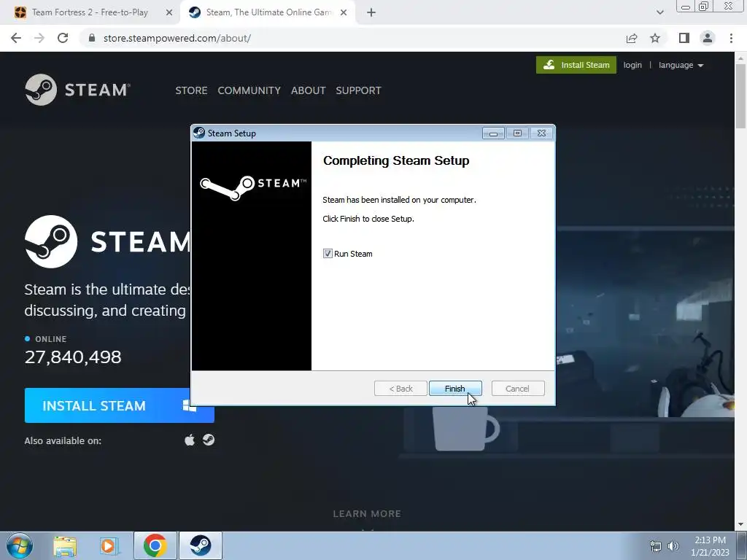Select the Steam, The Ultimate Online Game tab
Viewport: 747px width, 560px height.
pyautogui.click(x=269, y=12)
